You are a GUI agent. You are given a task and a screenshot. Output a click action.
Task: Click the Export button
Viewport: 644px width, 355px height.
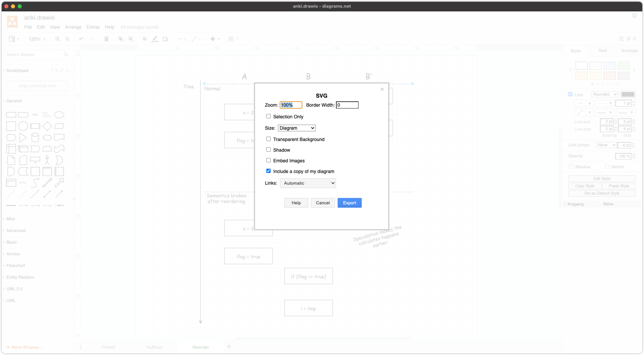(x=350, y=203)
